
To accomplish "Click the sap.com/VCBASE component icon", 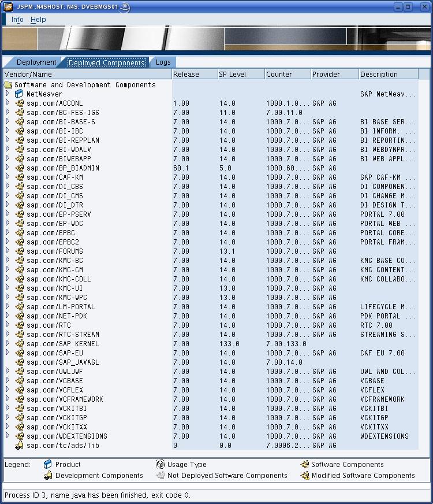I will tap(19, 381).
